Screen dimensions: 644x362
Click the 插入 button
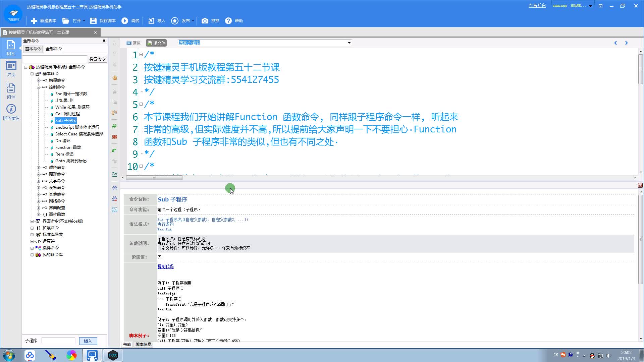coord(88,341)
